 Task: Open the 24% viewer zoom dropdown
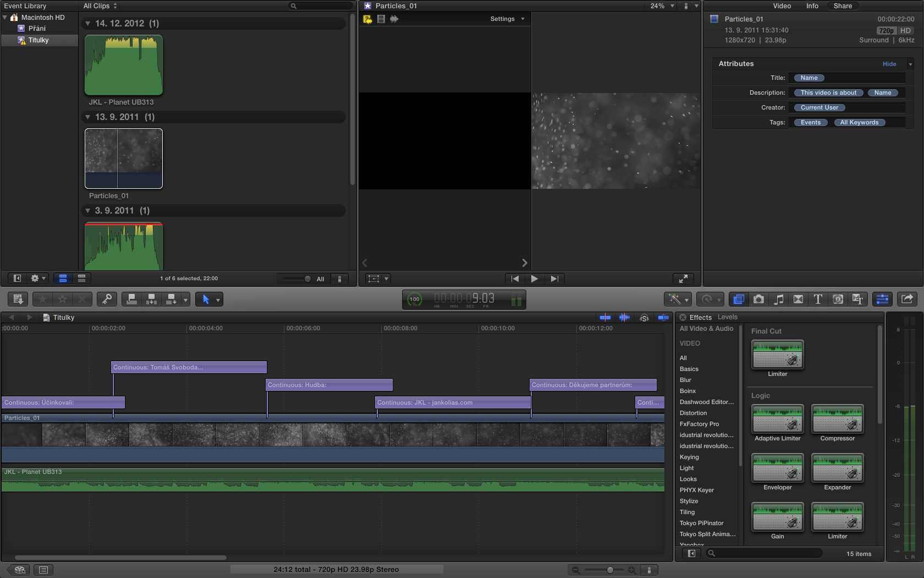point(662,6)
